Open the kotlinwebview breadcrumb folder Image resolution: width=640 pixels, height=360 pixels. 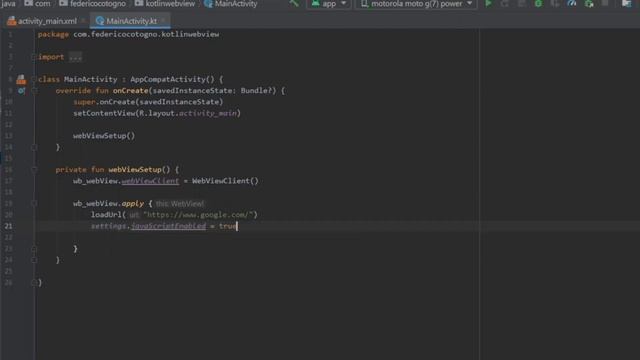click(165, 4)
